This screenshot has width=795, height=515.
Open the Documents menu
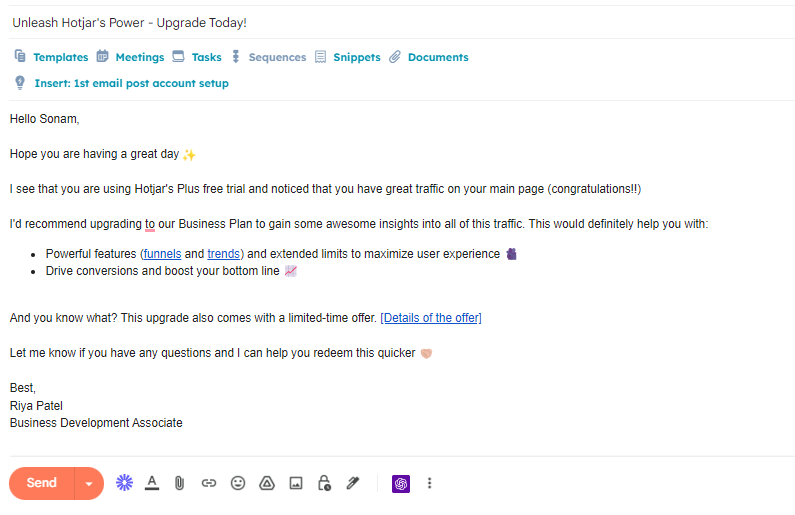pos(438,57)
